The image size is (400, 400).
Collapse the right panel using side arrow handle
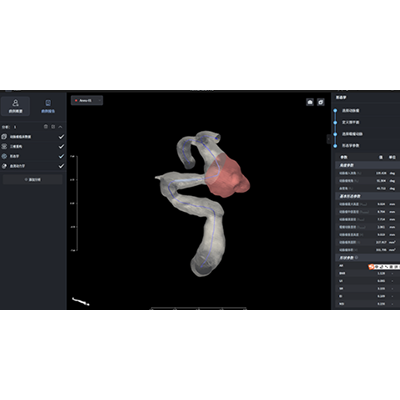coord(329,138)
